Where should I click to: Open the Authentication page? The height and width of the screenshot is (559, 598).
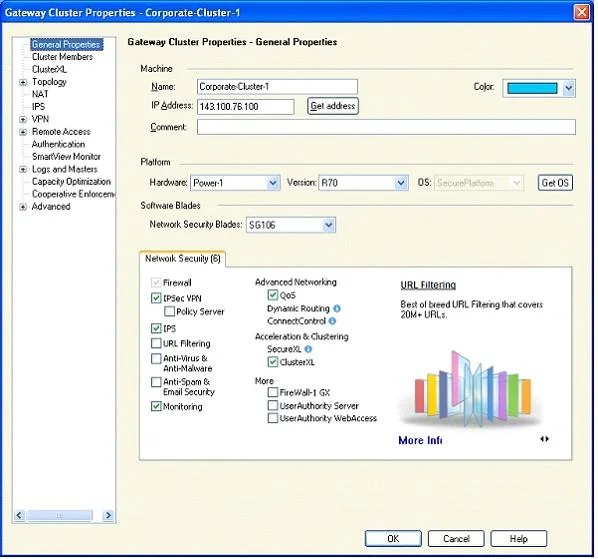coord(58,144)
